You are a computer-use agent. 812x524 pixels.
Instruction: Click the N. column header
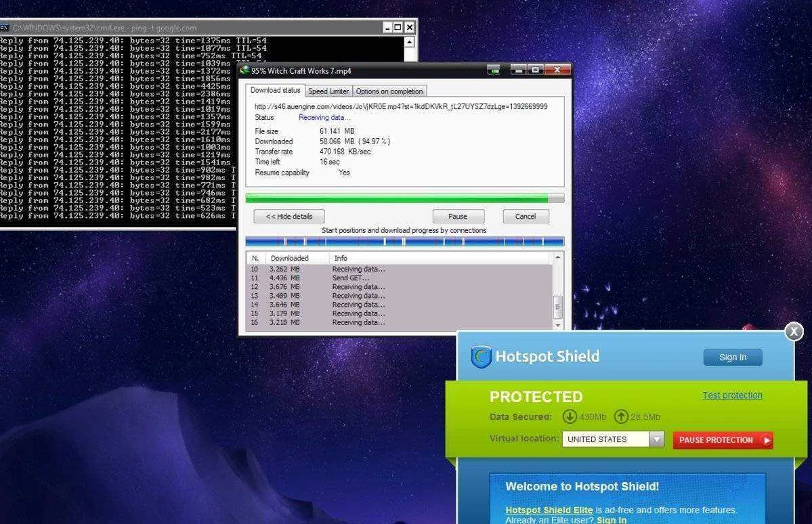(x=256, y=258)
